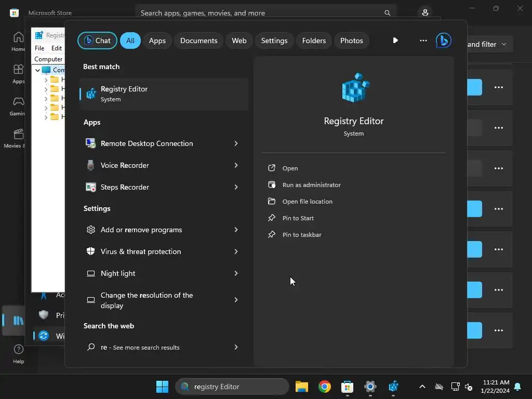This screenshot has width=532, height=399.
Task: Click the Microsoft Store search magnifier icon
Action: pos(387,13)
